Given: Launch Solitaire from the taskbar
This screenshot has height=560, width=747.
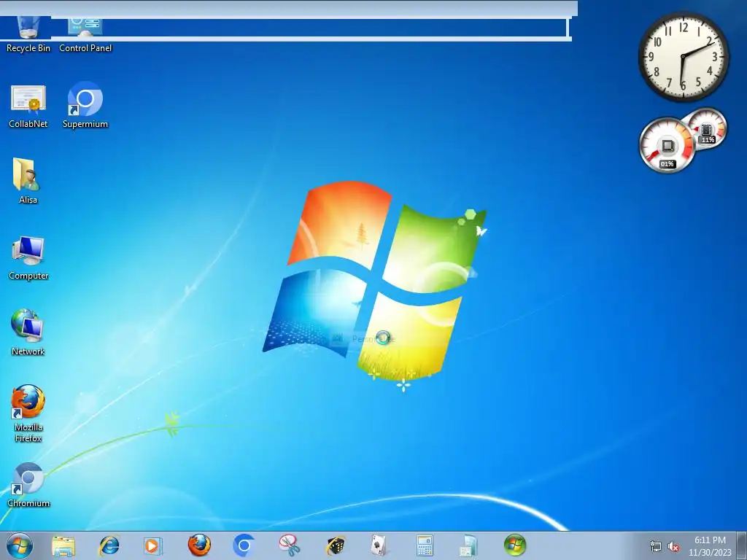Looking at the screenshot, I should coord(379,545).
